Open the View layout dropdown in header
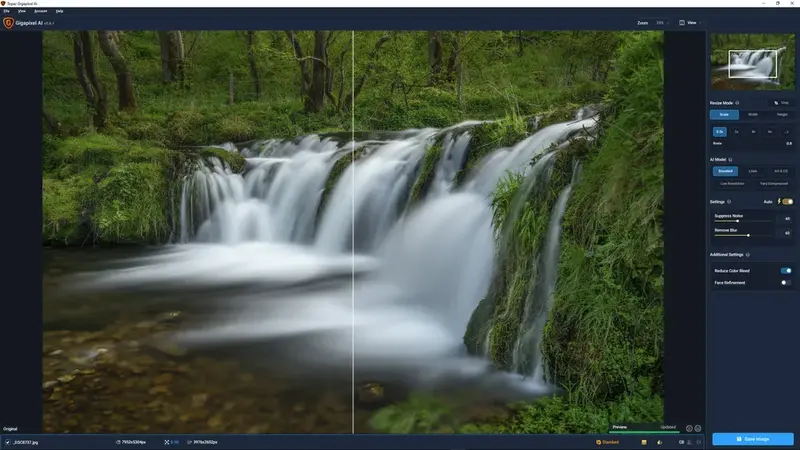 click(x=690, y=23)
